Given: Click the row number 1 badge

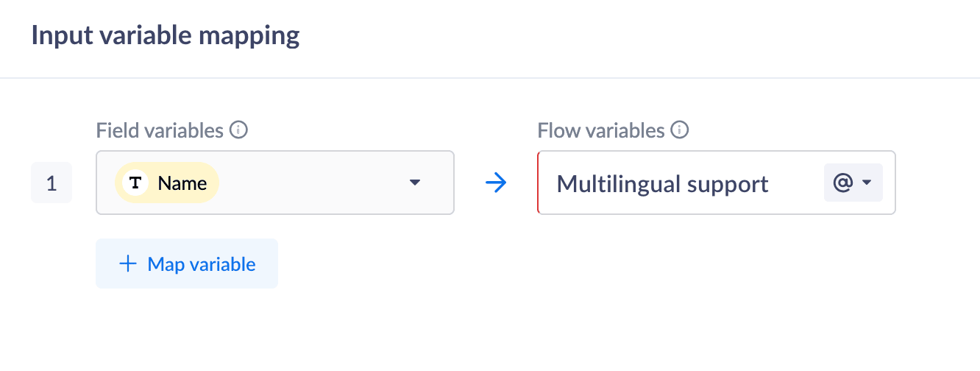Looking at the screenshot, I should tap(52, 183).
